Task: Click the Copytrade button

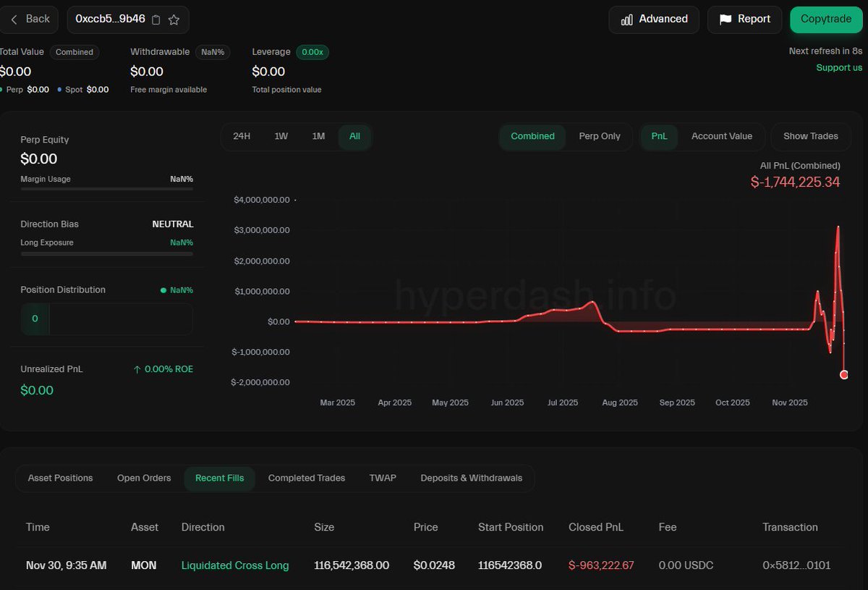Action: point(826,20)
